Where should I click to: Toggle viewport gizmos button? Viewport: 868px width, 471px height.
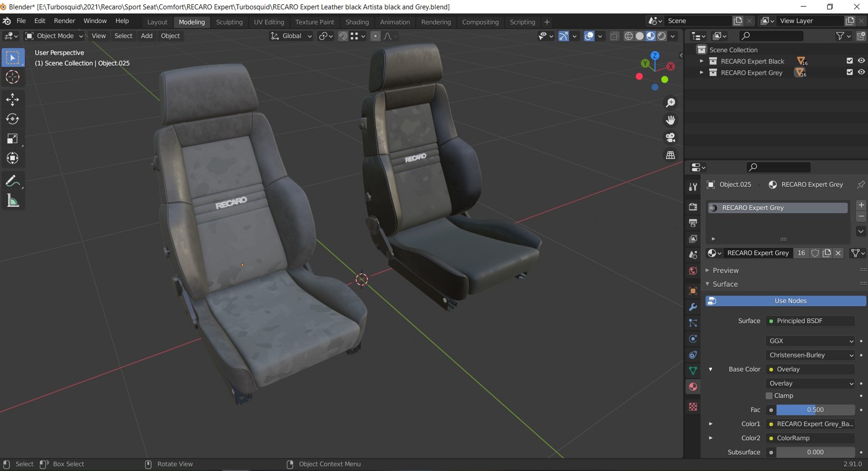point(563,36)
